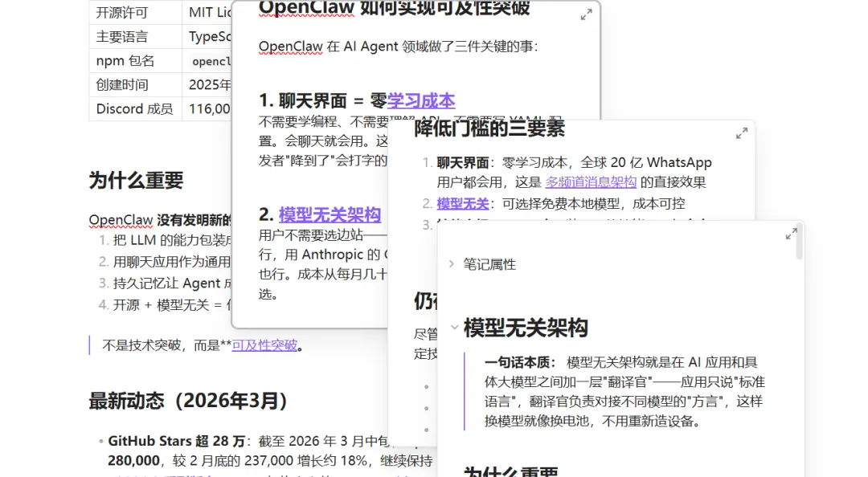Select the npm 包名 table cell
This screenshot has height=477, width=868.
[x=135, y=61]
